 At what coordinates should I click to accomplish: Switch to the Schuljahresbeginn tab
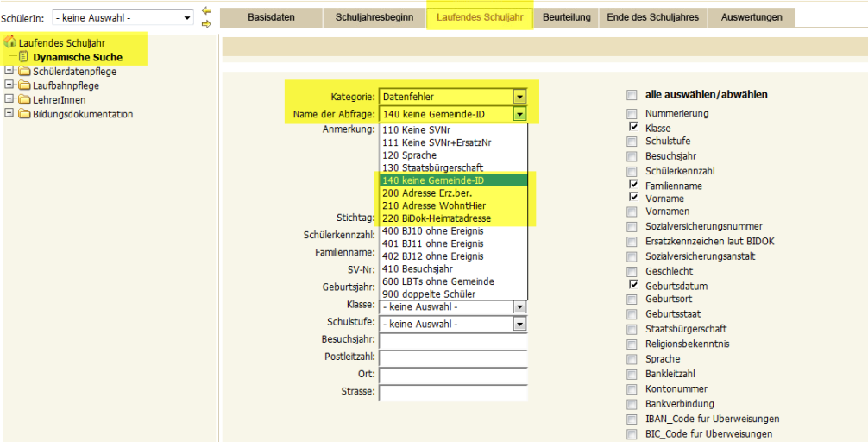374,17
